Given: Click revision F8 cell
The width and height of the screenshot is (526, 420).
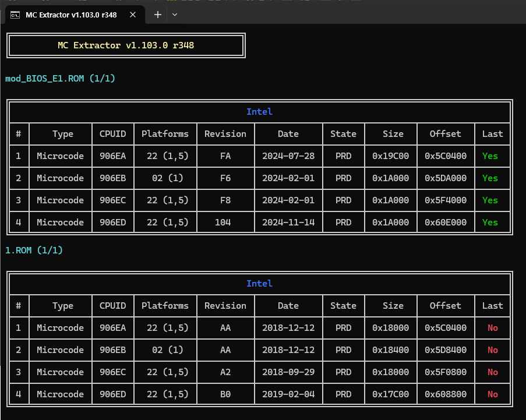Looking at the screenshot, I should [225, 200].
